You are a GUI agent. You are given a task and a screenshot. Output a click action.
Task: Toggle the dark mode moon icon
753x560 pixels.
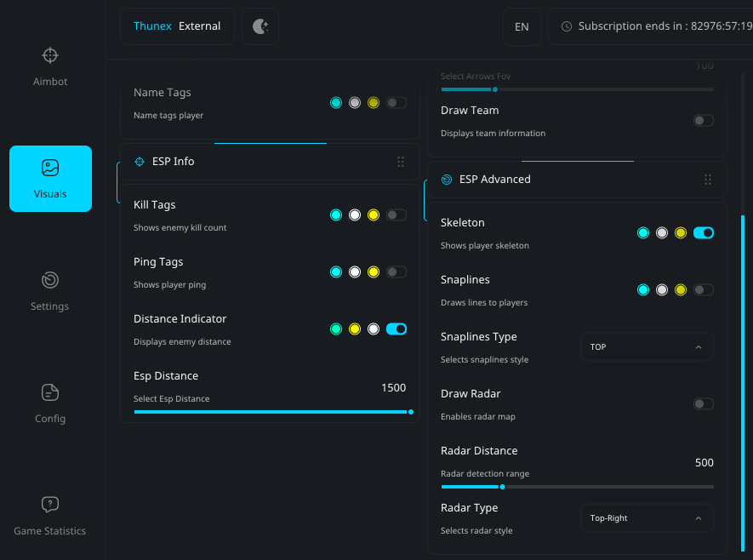tap(260, 26)
